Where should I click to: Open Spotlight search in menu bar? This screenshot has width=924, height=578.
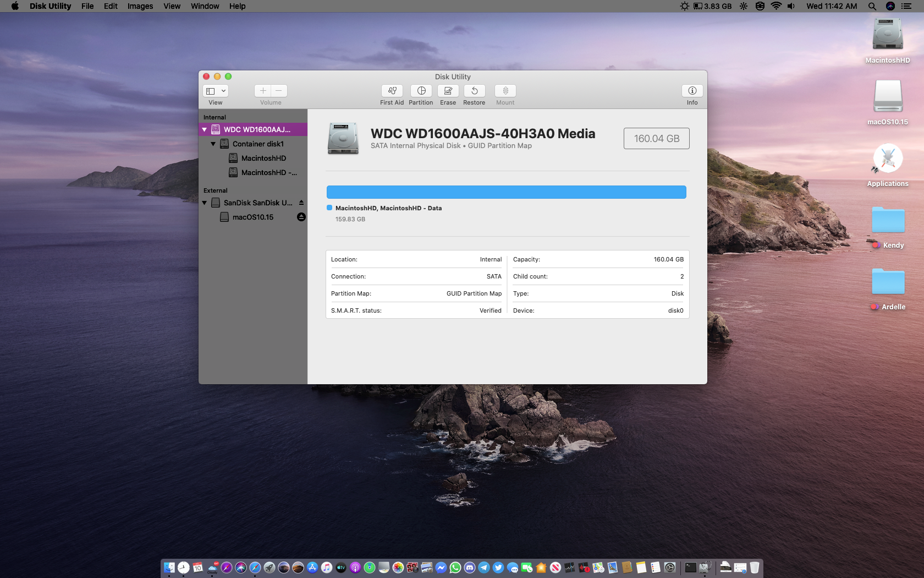[872, 6]
